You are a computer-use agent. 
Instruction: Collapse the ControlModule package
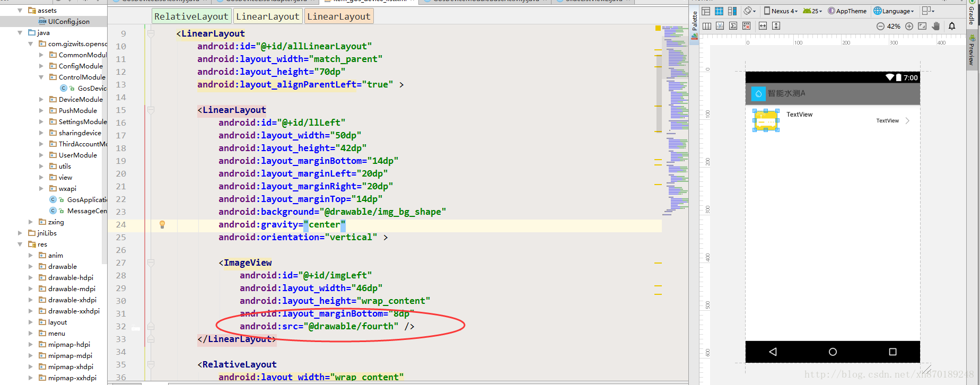[x=41, y=77]
